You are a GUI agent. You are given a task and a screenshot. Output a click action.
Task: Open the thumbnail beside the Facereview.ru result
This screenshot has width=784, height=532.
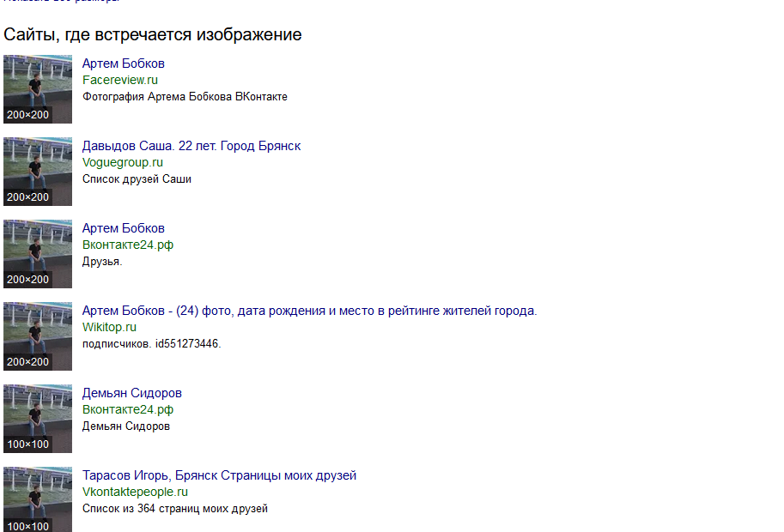[38, 88]
